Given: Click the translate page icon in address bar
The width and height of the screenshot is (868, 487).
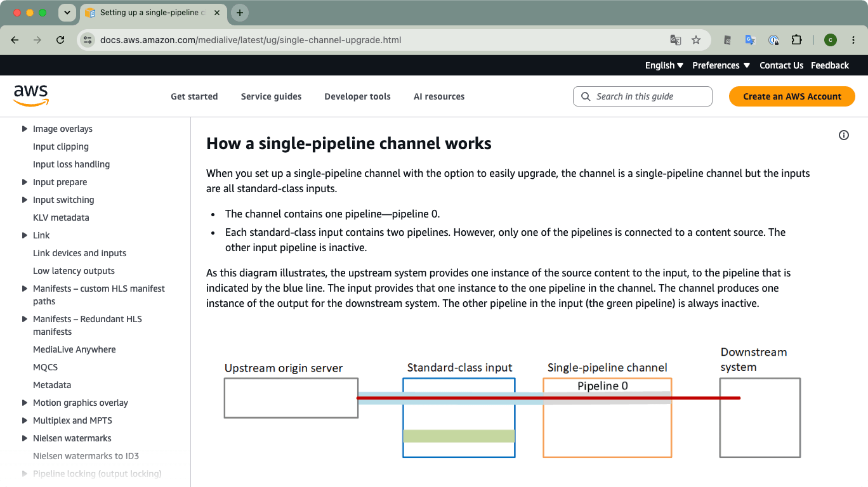Looking at the screenshot, I should tap(676, 40).
